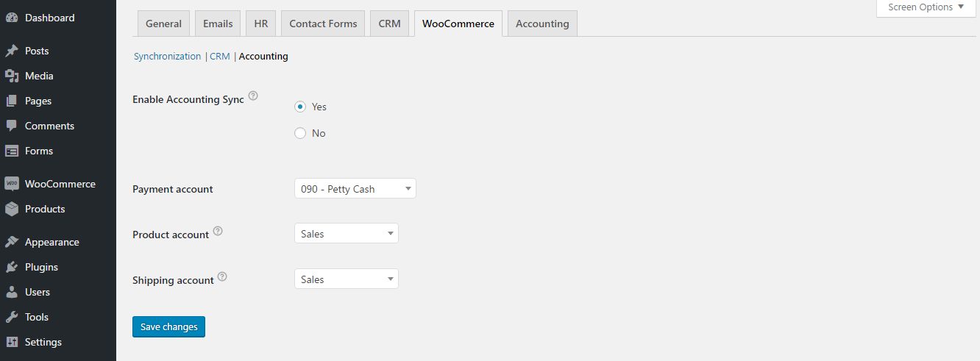980x361 pixels.
Task: Click the Product account label text
Action: (x=171, y=235)
